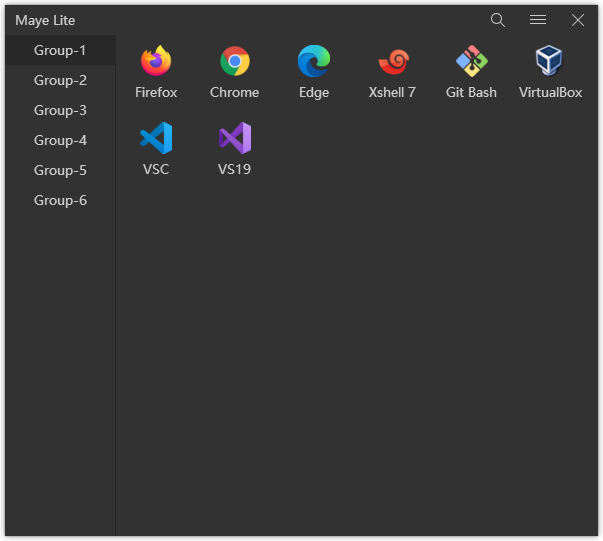603x541 pixels.
Task: Launch the Git Bash icon
Action: point(471,62)
